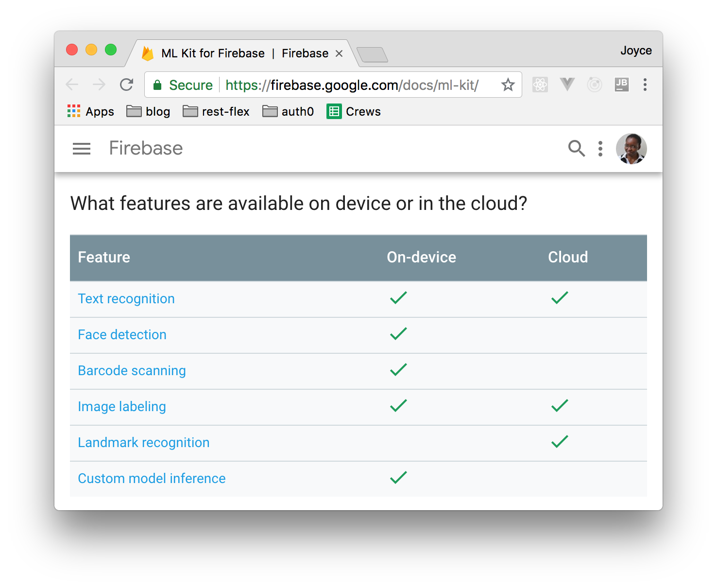Open the Chrome three-dot menu
This screenshot has width=717, height=588.
coord(645,85)
